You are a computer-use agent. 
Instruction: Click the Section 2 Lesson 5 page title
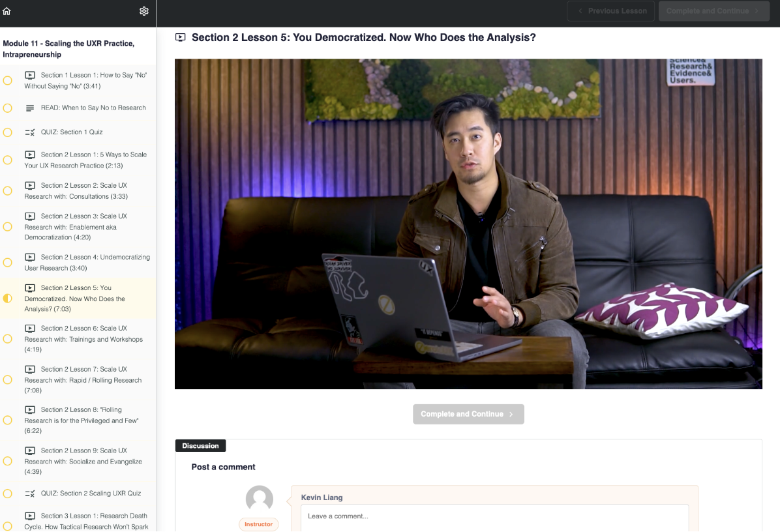click(x=364, y=37)
